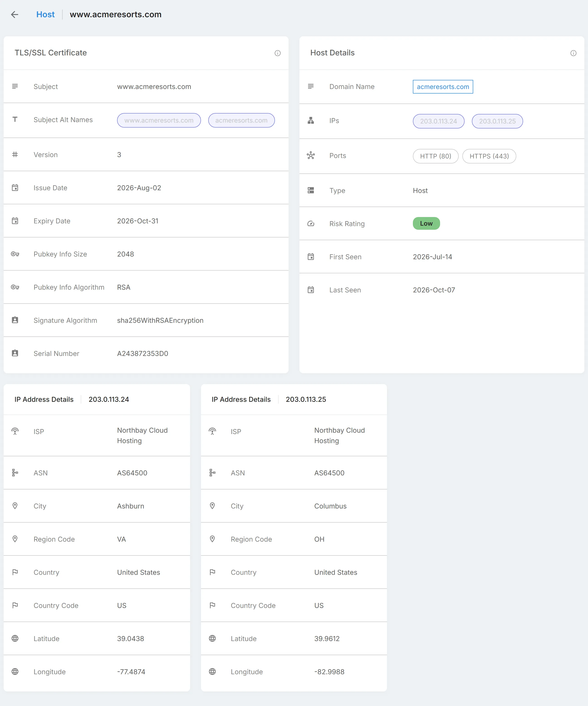Select the 203.0.113.24 IP chip
Viewport: 588px width, 706px height.
(439, 121)
